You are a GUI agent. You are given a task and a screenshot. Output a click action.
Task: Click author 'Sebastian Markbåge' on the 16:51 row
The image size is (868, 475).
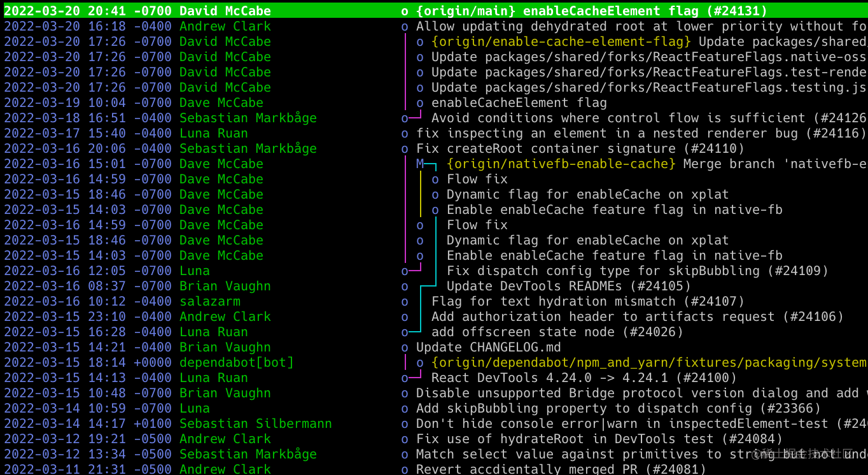[x=248, y=118]
